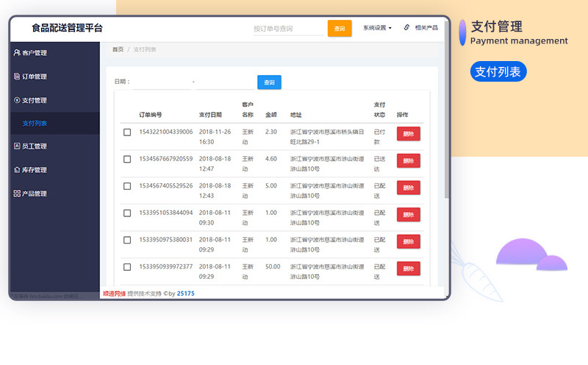This screenshot has width=588, height=365.
Task: Click the start date input field
Action: pos(161,82)
